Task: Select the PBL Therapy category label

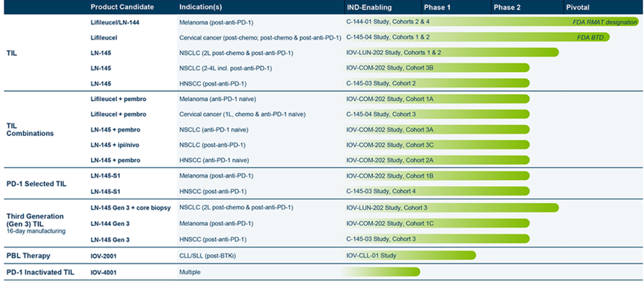Action: pyautogui.click(x=29, y=256)
